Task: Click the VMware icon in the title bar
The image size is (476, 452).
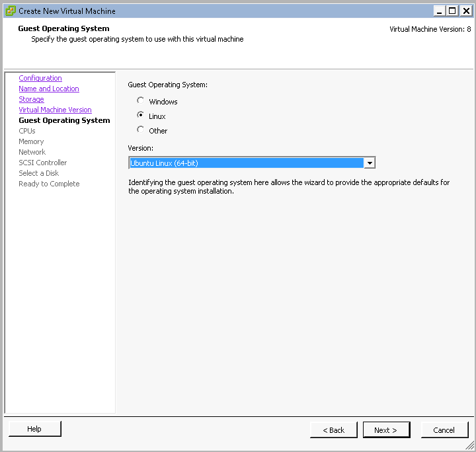Action: (x=11, y=11)
